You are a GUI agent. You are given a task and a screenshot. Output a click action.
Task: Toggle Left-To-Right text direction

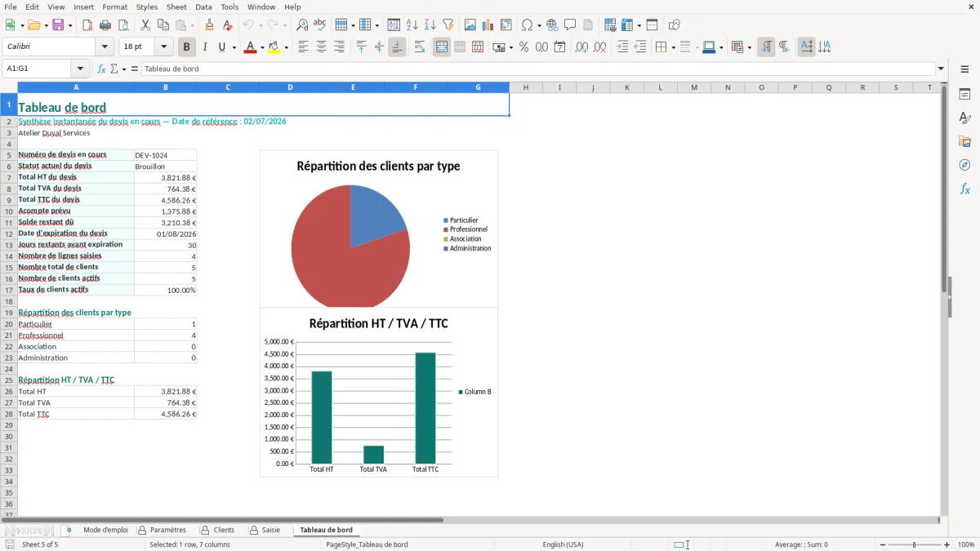pyautogui.click(x=766, y=47)
